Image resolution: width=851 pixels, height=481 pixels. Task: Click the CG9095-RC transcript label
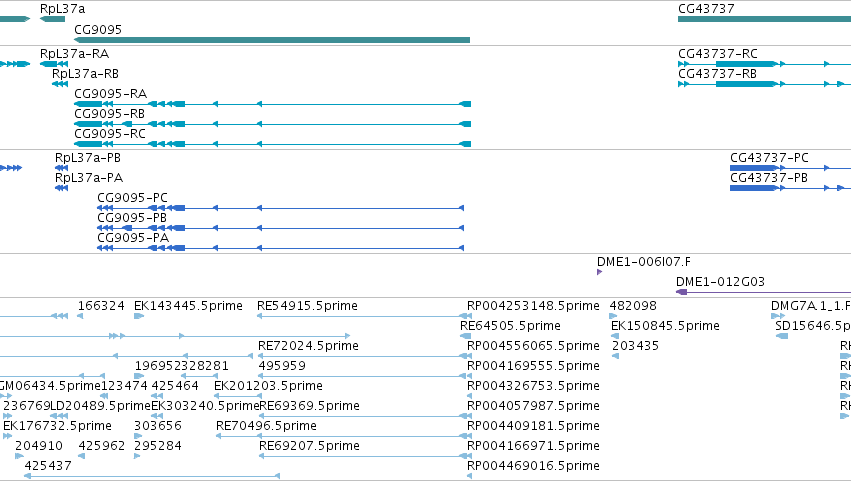click(x=110, y=134)
